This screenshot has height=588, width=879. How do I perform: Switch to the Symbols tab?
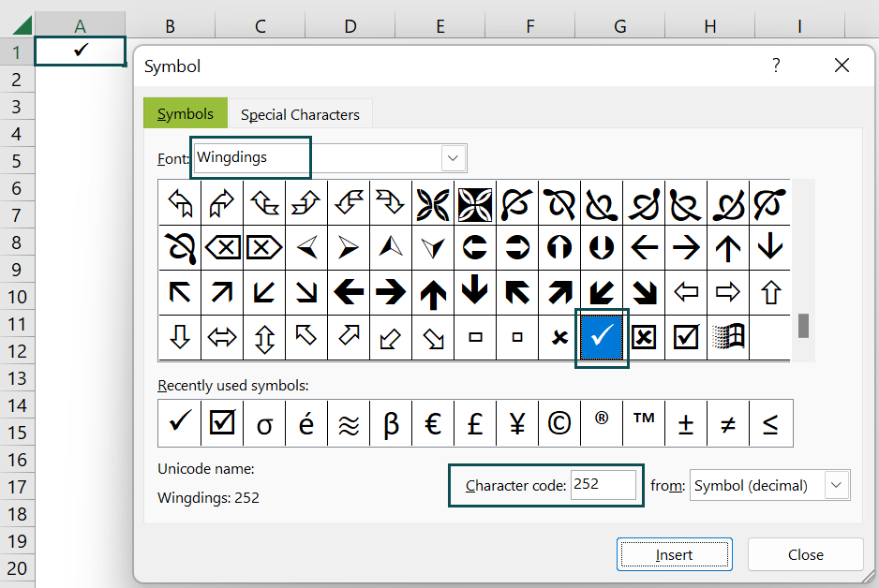tap(186, 113)
